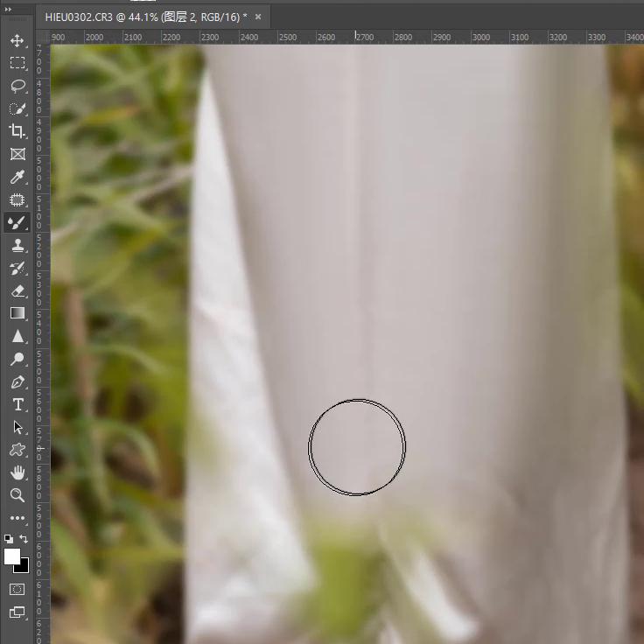The width and height of the screenshot is (644, 644).
Task: Select the Zoom magnifier tool
Action: click(17, 495)
